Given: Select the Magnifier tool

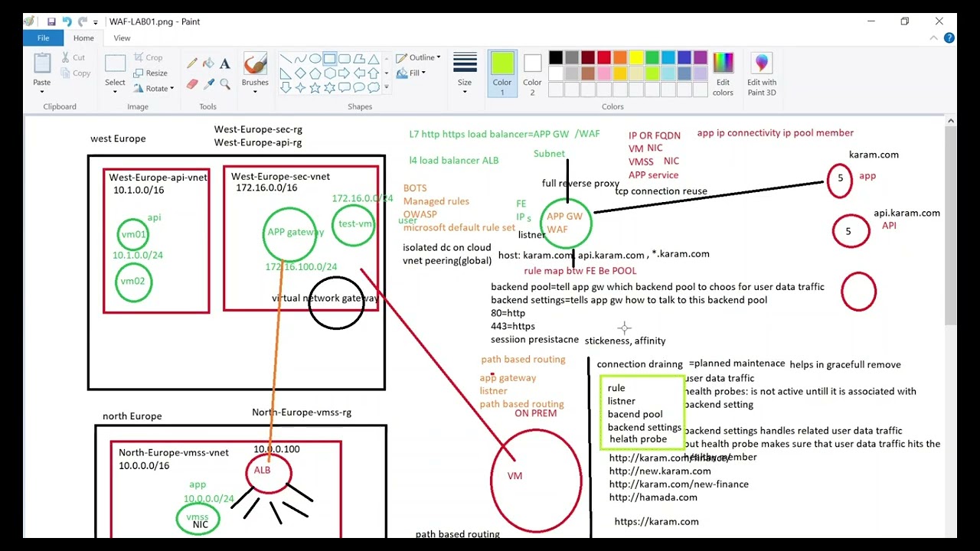Looking at the screenshot, I should coord(225,83).
